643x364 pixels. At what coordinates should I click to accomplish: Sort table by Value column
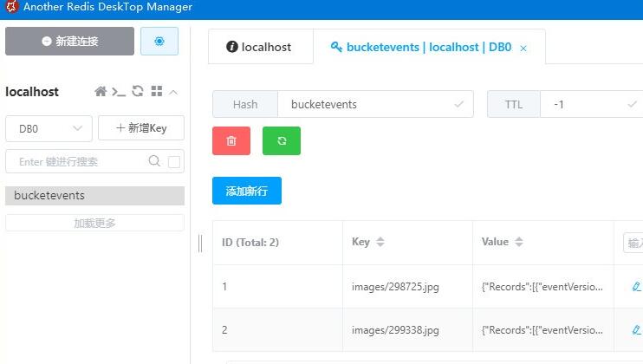point(519,242)
